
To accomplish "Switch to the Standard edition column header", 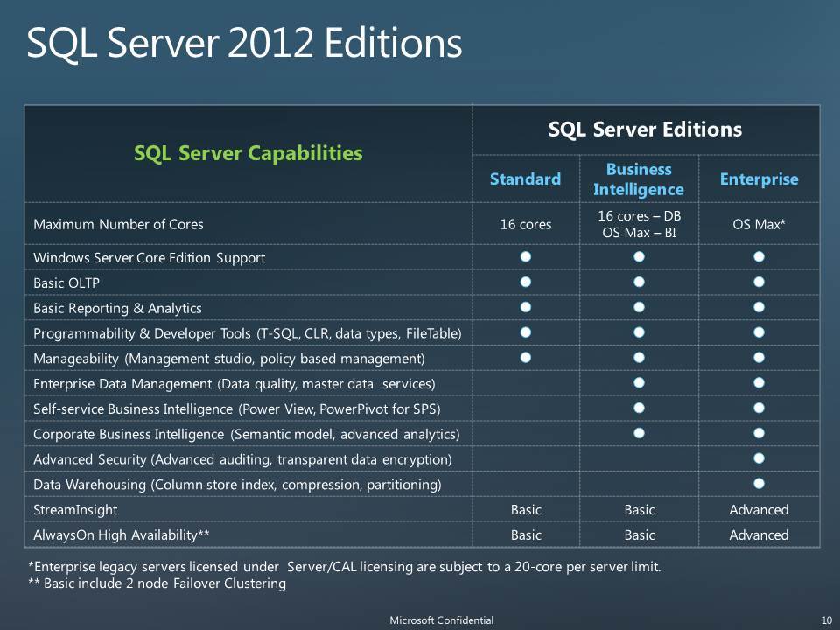I will point(524,178).
